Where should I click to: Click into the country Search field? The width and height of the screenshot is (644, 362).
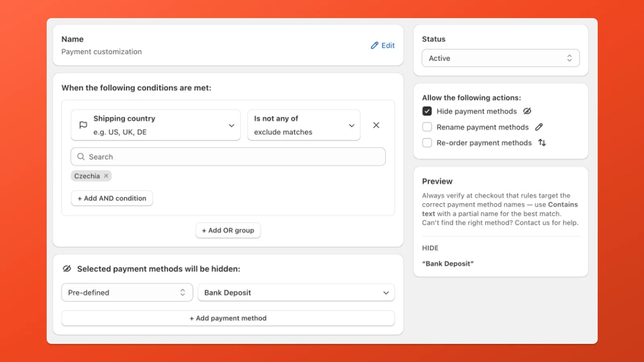coord(233,157)
